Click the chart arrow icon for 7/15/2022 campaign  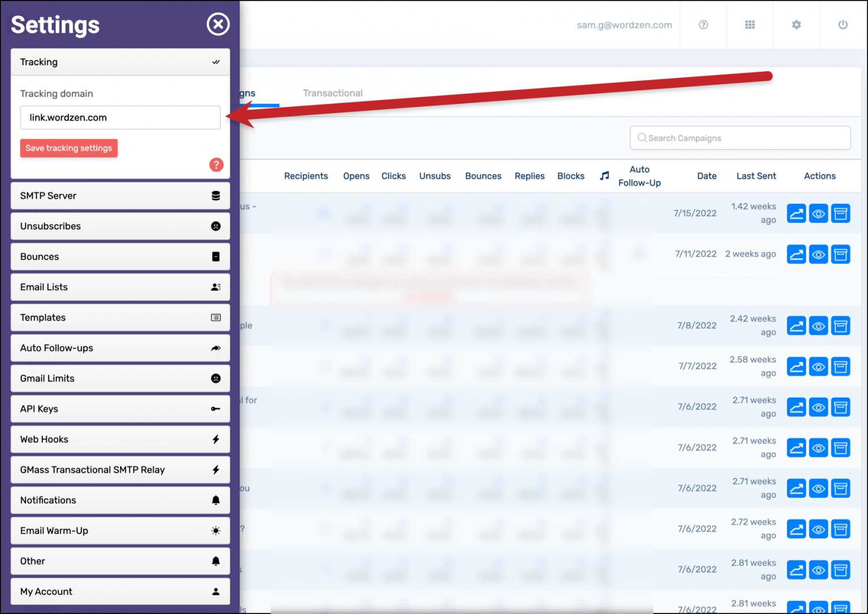click(x=796, y=213)
